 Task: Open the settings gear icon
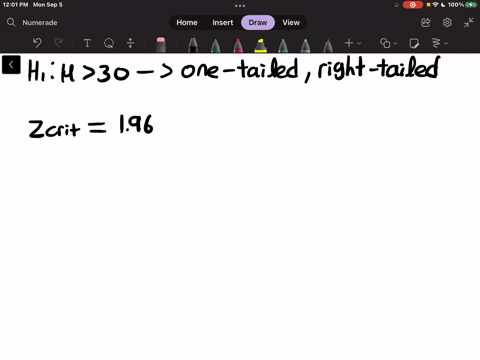447,22
